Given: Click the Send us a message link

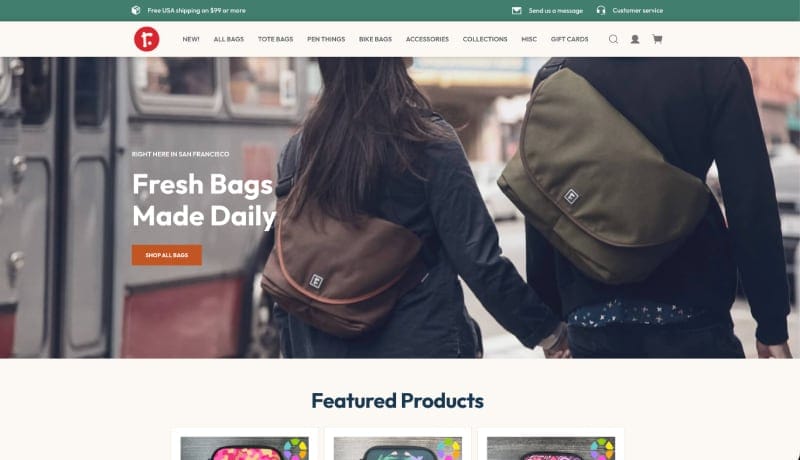Looking at the screenshot, I should pos(556,10).
